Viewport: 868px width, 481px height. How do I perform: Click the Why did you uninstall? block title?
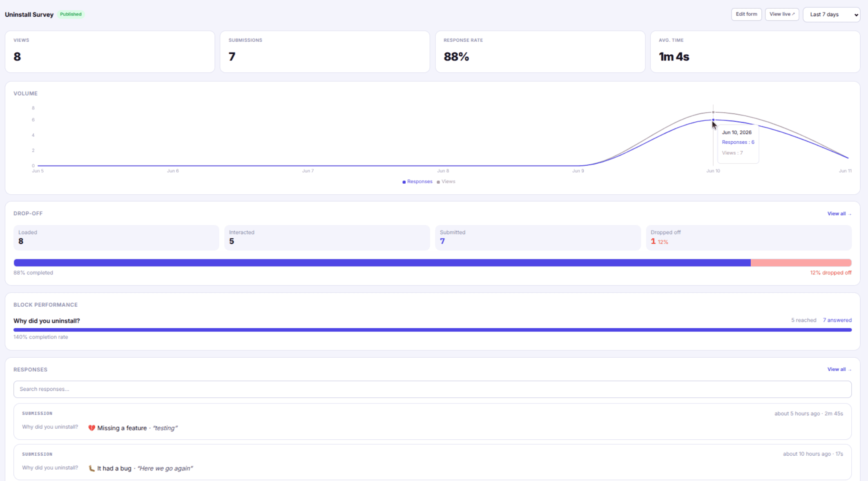point(47,321)
